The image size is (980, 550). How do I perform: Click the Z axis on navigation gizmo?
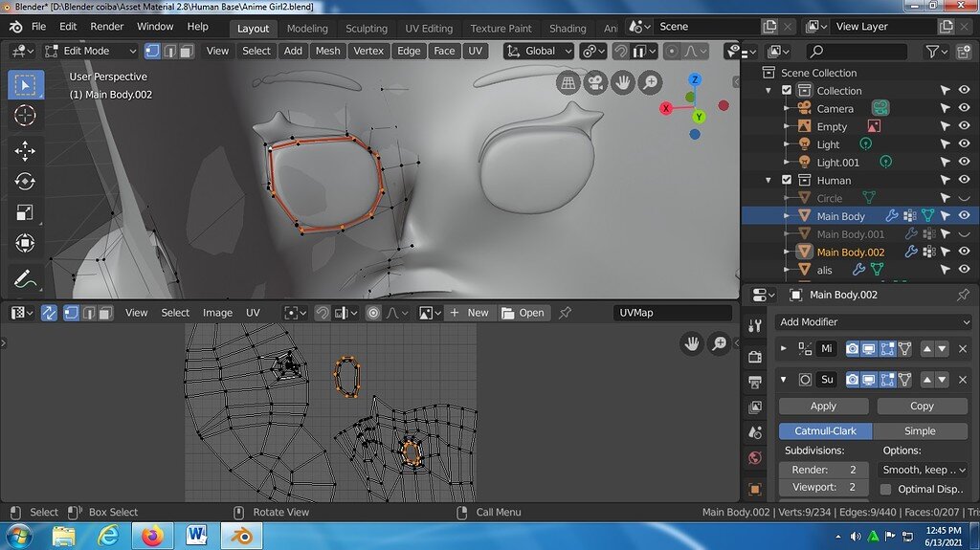pos(695,79)
